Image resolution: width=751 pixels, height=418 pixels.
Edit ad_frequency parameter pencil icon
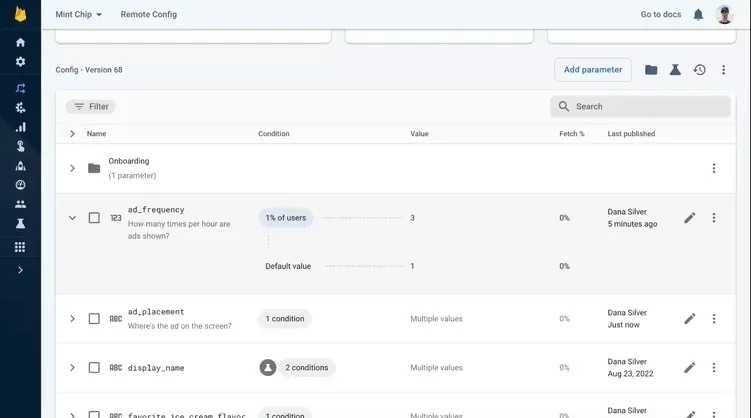tap(690, 218)
